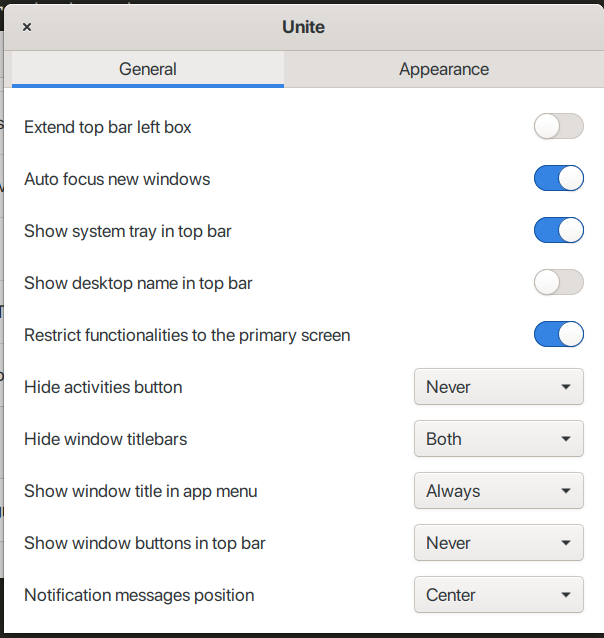This screenshot has height=638, width=604.
Task: Open Hide window titlebars dropdown
Action: (x=499, y=439)
